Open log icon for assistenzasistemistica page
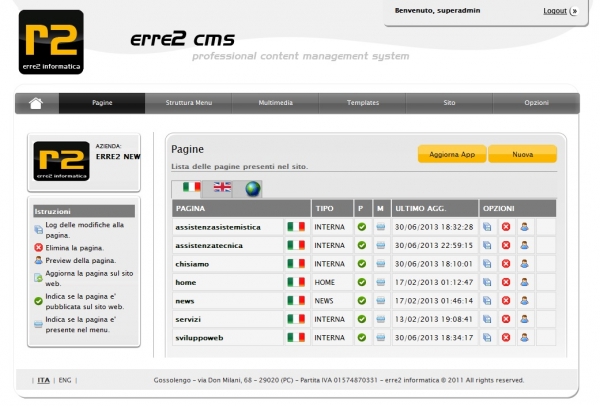The image size is (600, 406). pyautogui.click(x=487, y=227)
